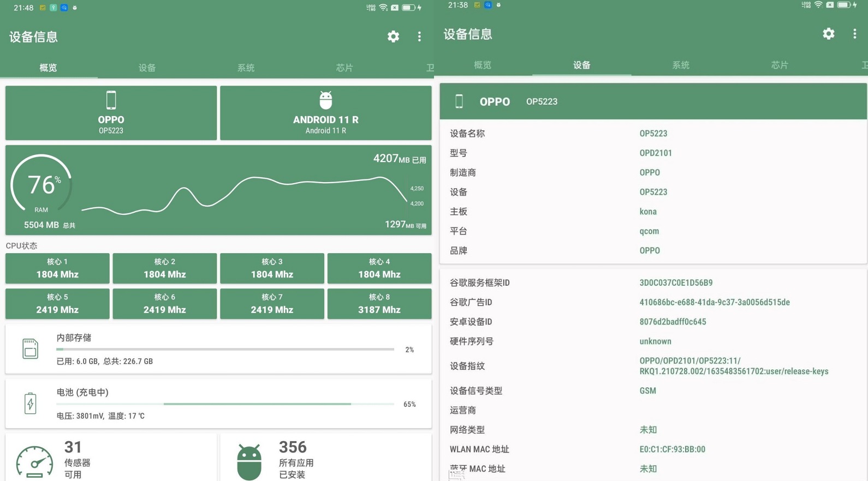Tap 设备信号类型 GSM row
The image size is (868, 481).
tap(653, 390)
